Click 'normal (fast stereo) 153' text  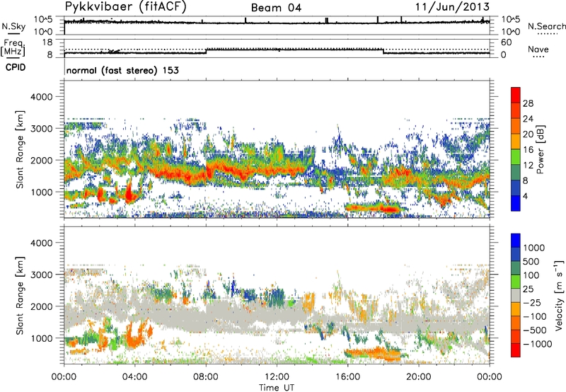click(x=122, y=70)
